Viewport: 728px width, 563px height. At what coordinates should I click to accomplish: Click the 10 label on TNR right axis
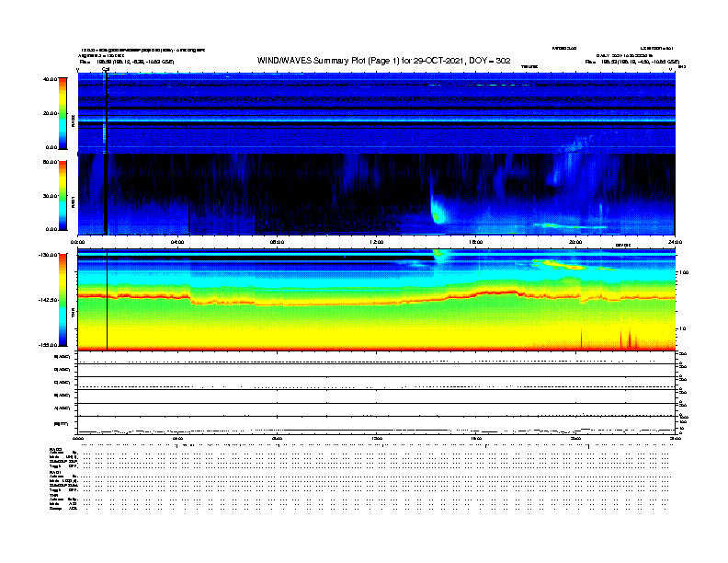(683, 328)
